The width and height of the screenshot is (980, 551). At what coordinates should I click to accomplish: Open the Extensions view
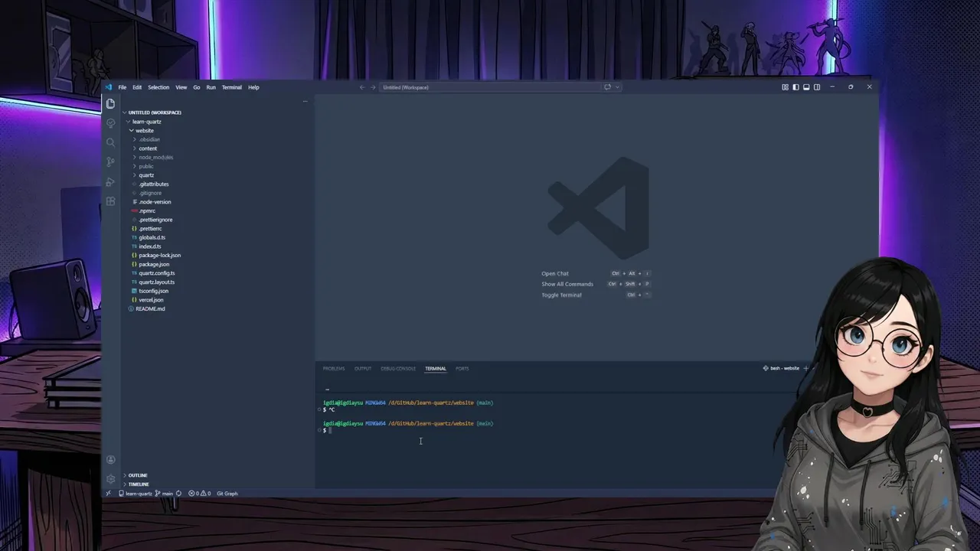(x=110, y=201)
